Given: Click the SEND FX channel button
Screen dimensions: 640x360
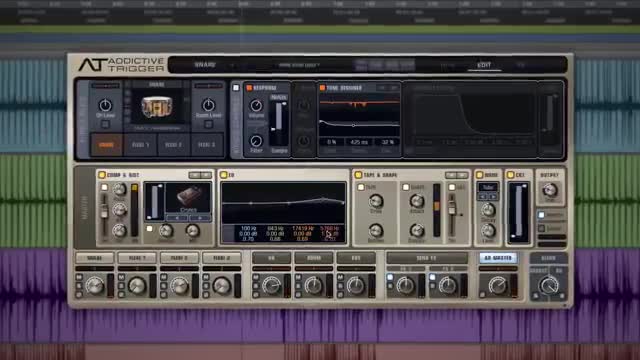Looking at the screenshot, I should coord(427,258).
